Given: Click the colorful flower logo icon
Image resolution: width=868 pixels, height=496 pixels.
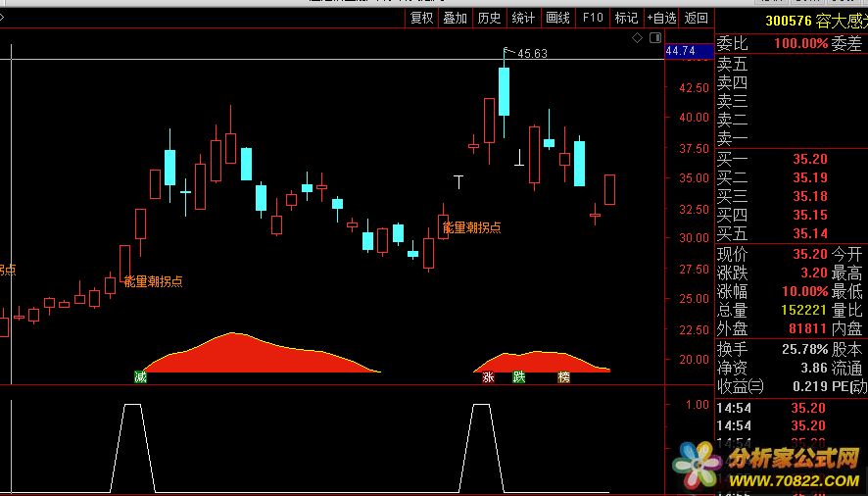Looking at the screenshot, I should click(x=698, y=465).
